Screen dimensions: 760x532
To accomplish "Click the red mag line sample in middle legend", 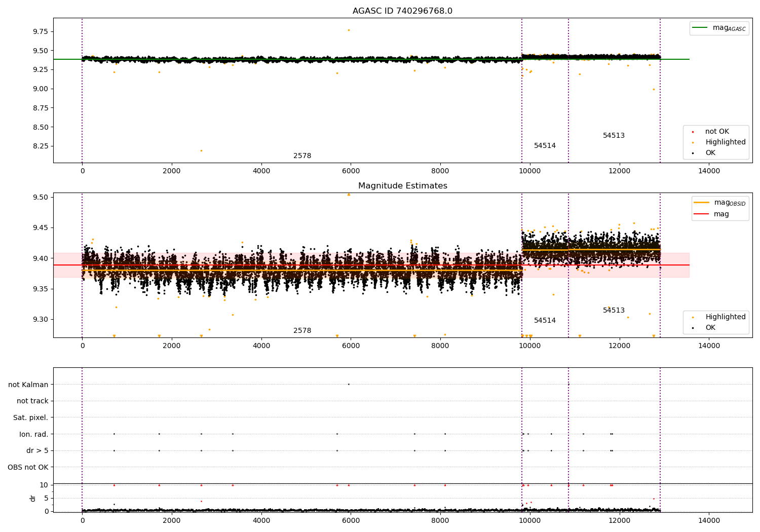I will click(702, 214).
